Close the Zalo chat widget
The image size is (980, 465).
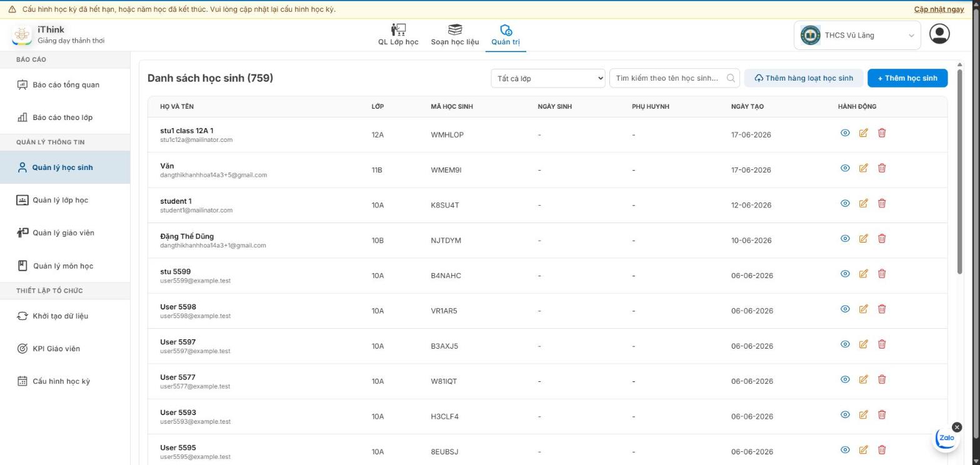click(957, 427)
